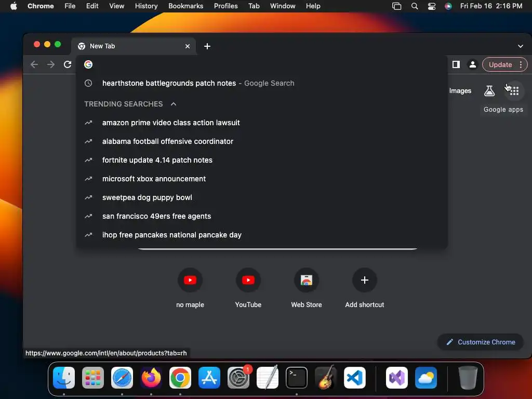This screenshot has width=532, height=399.
Task: Open the YouTube shortcut
Action: 248,288
